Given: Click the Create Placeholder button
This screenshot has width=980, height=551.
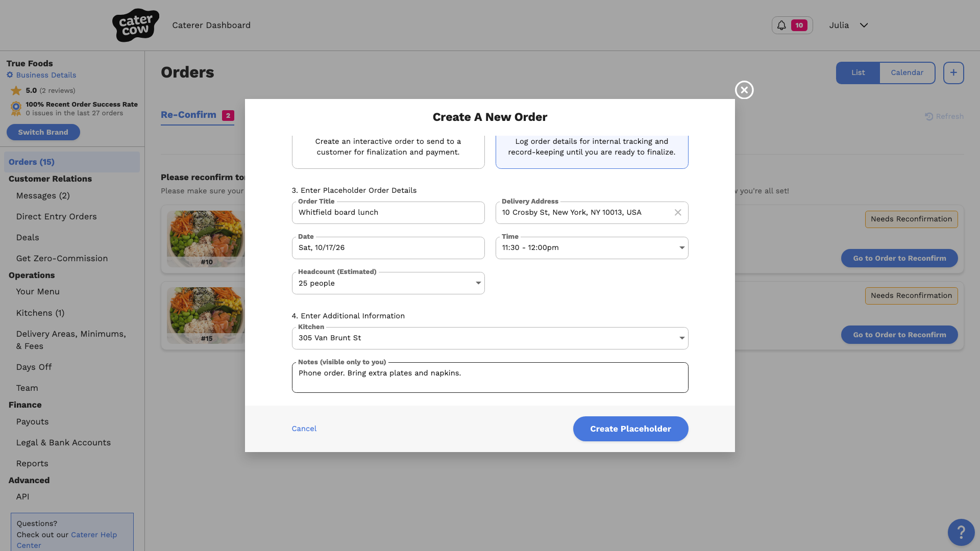Looking at the screenshot, I should pyautogui.click(x=630, y=429).
